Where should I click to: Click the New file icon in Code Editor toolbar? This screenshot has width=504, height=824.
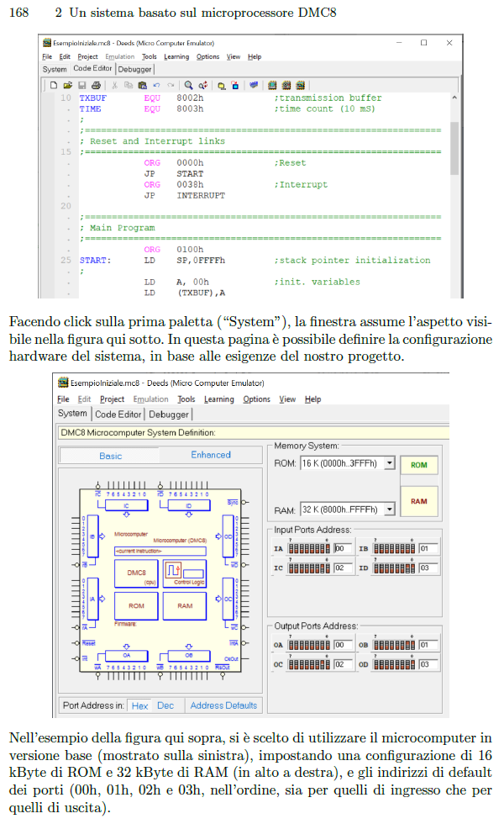click(x=54, y=85)
